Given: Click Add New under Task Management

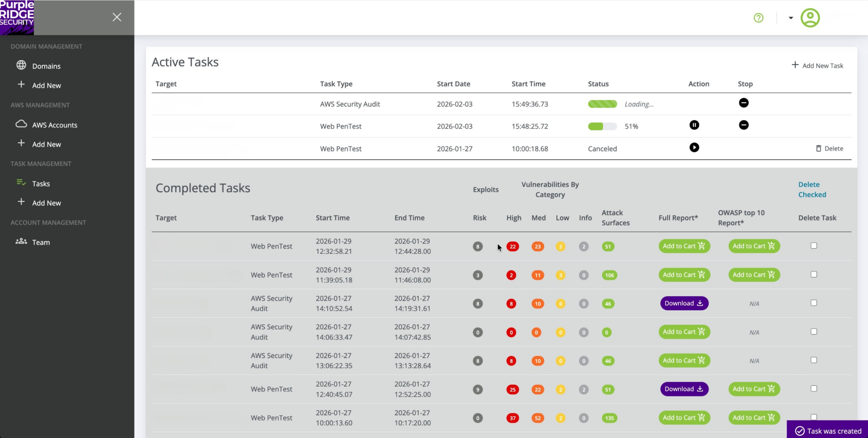Looking at the screenshot, I should pos(46,203).
